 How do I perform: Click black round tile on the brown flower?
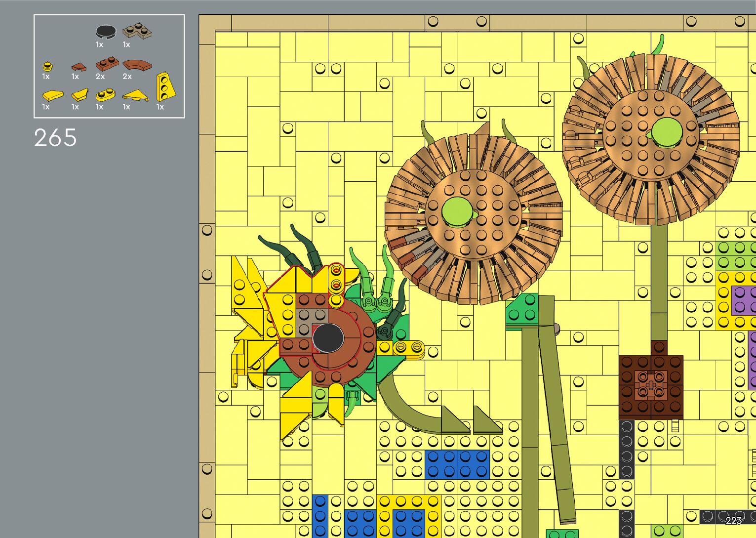[x=328, y=338]
